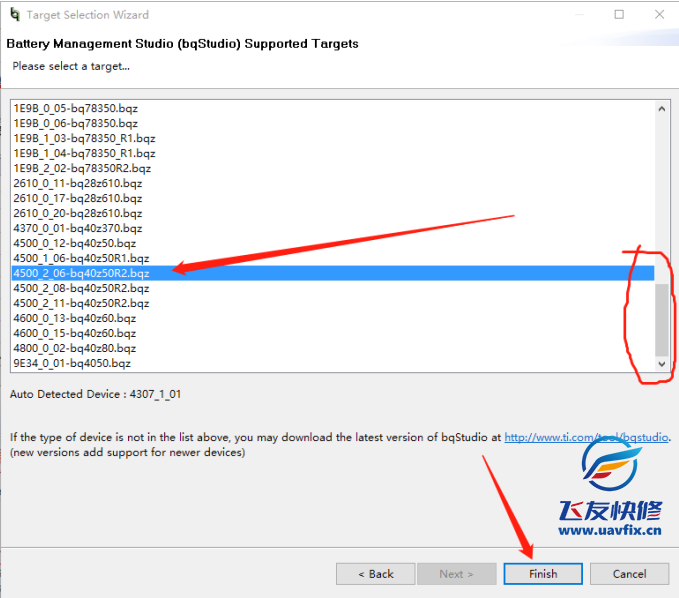Viewport: 679px width, 598px height.
Task: Open the bqStudio download link
Action: point(586,437)
